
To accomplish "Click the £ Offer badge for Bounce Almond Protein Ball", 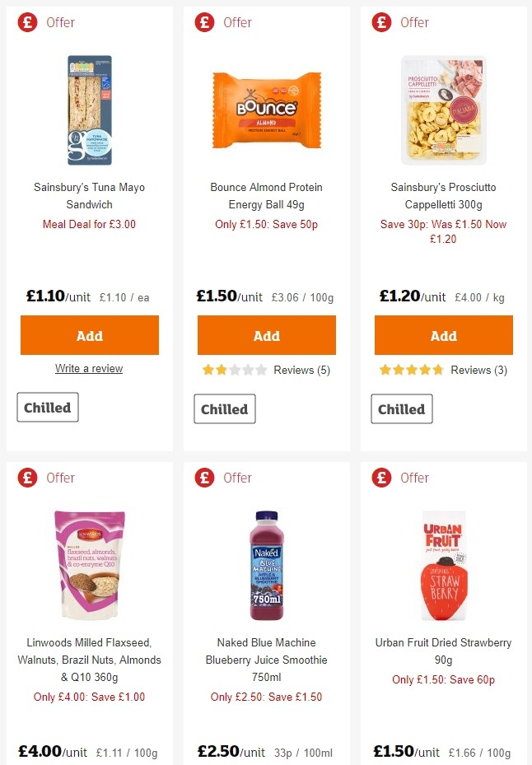I will [x=204, y=22].
